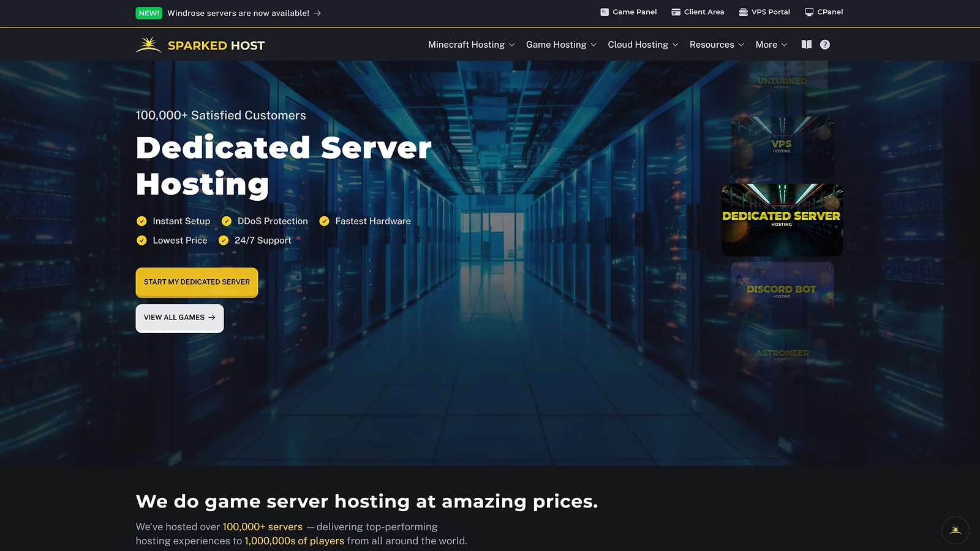This screenshot has width=980, height=551.
Task: Open the VPS Portal link
Action: (764, 12)
